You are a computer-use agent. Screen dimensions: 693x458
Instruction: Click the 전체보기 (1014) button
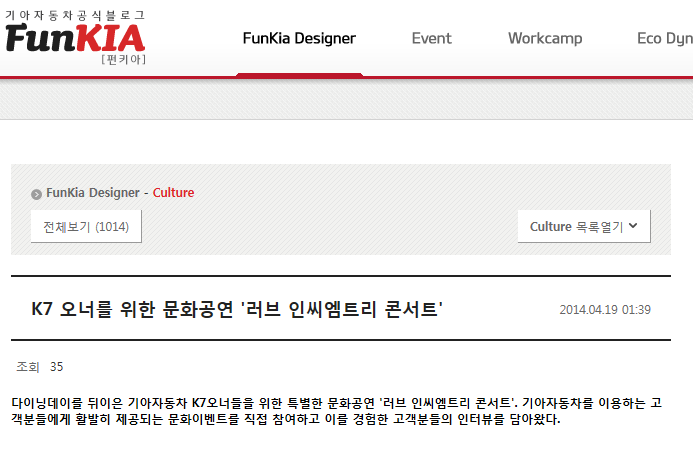[x=86, y=226]
